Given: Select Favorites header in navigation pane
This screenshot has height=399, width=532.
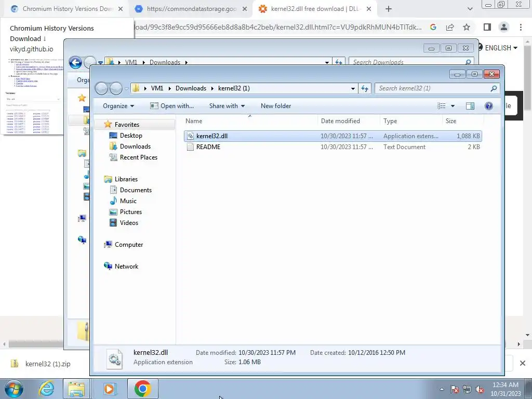Looking at the screenshot, I should point(127,125).
